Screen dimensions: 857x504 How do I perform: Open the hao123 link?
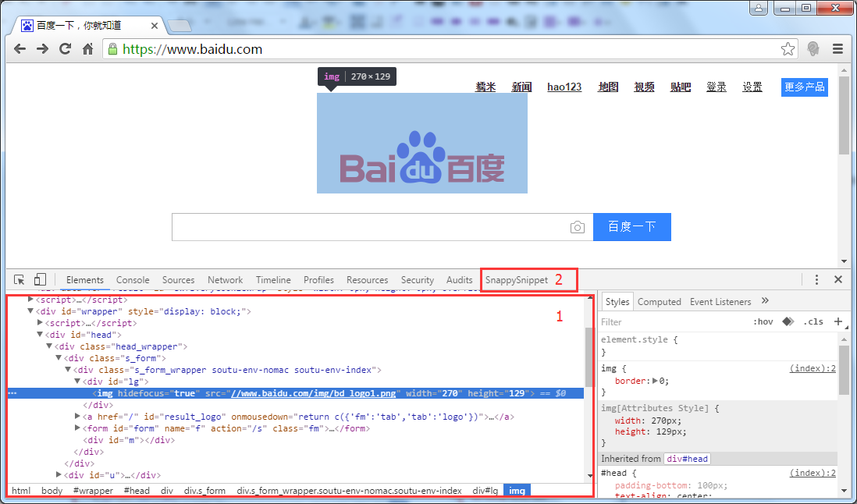(x=564, y=87)
